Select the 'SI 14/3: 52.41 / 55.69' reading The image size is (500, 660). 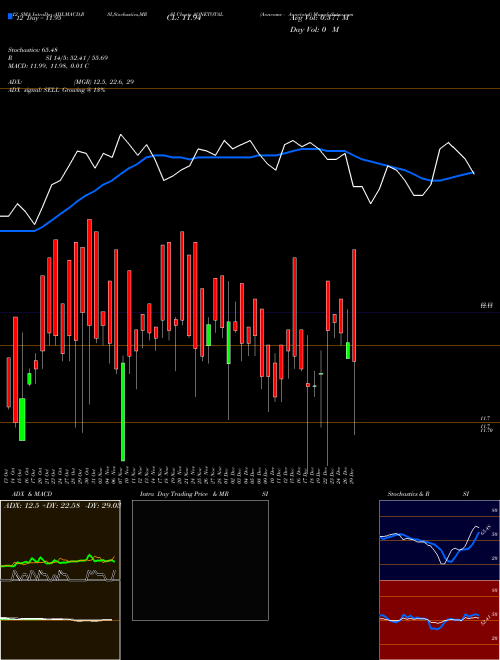click(x=77, y=58)
